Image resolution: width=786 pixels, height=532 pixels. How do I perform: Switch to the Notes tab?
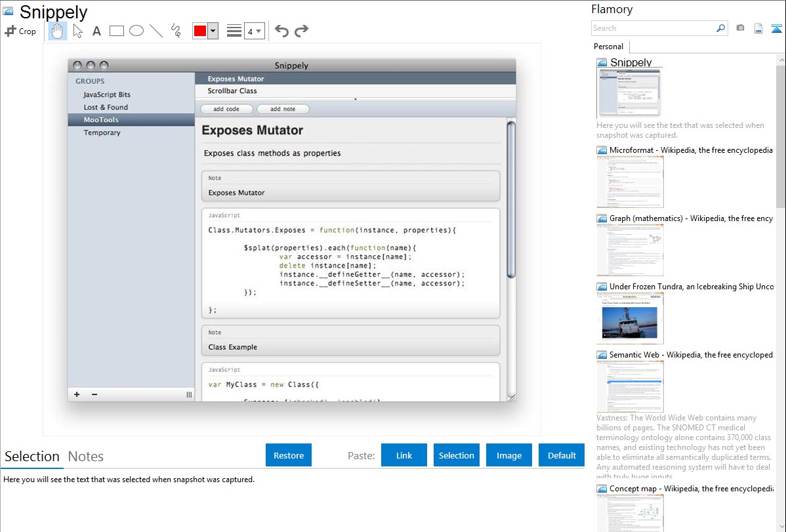click(x=86, y=457)
